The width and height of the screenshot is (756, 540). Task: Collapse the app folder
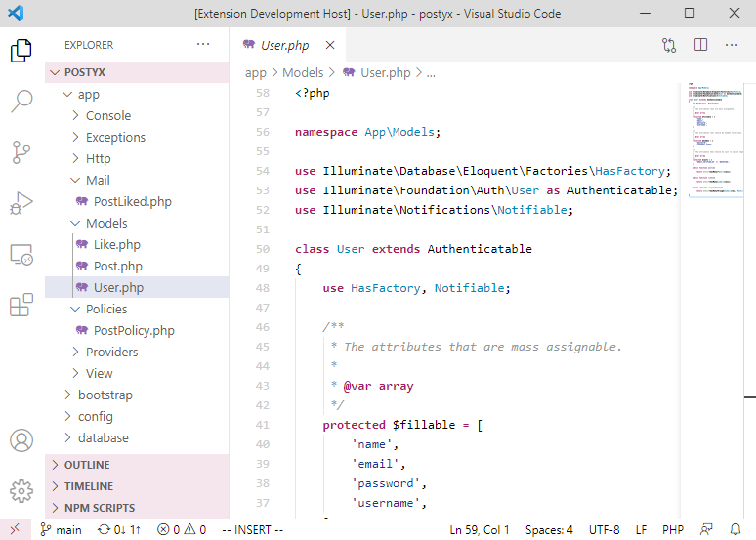(137, 94)
